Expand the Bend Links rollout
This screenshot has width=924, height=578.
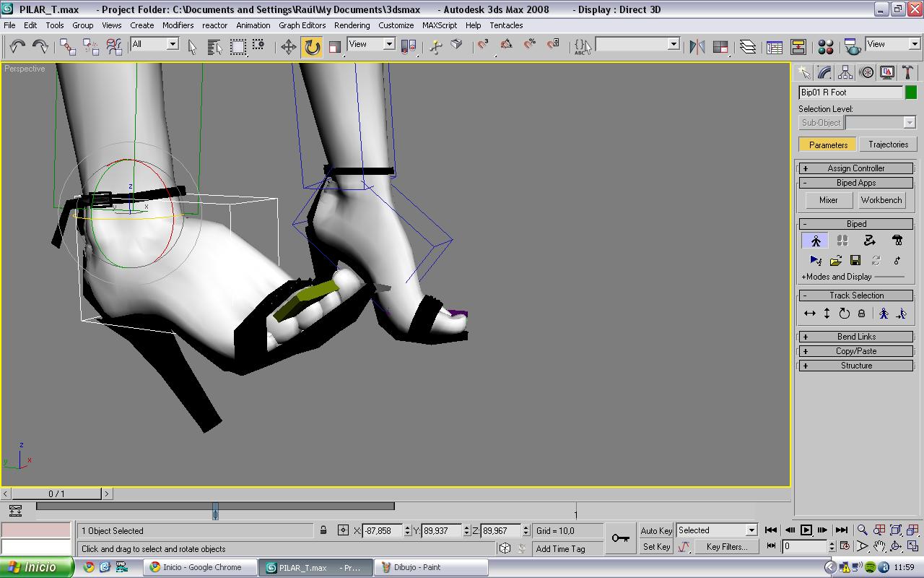(856, 337)
